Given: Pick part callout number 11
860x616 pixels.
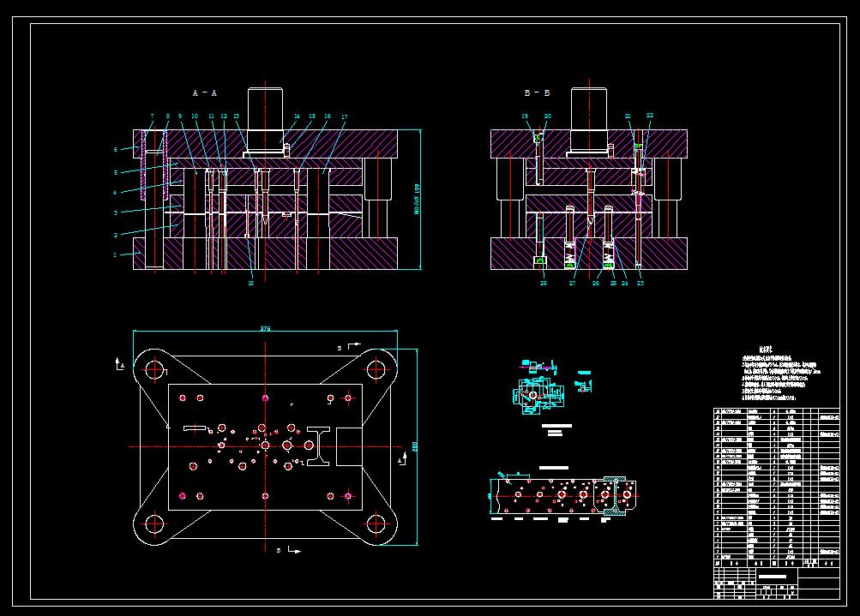Looking at the screenshot, I should (x=211, y=117).
